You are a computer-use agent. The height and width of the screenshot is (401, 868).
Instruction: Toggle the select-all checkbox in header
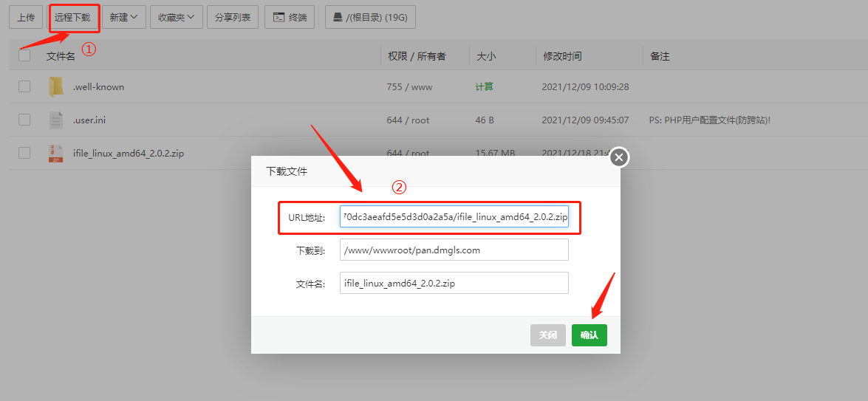[24, 55]
